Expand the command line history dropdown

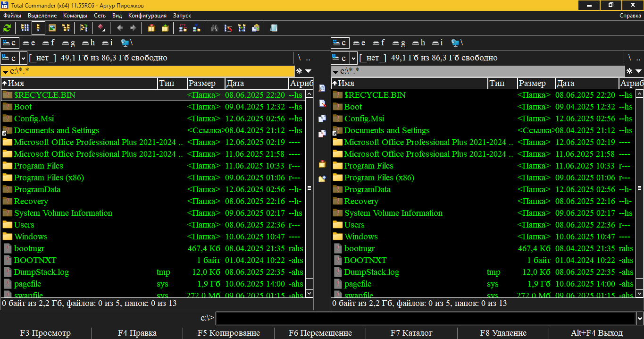[639, 318]
